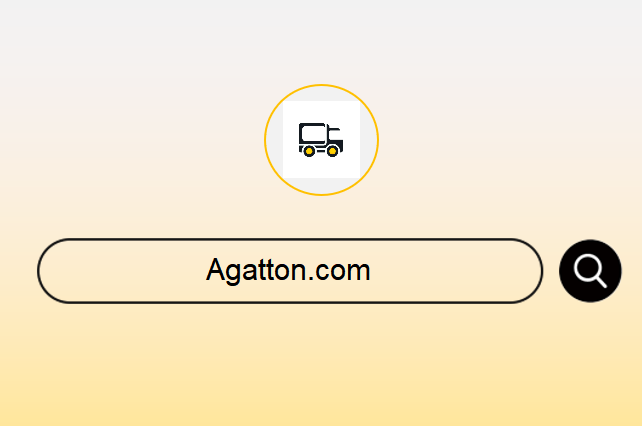Viewport: 642px width, 426px height.
Task: Submit search with the round black button
Action: coord(590,271)
